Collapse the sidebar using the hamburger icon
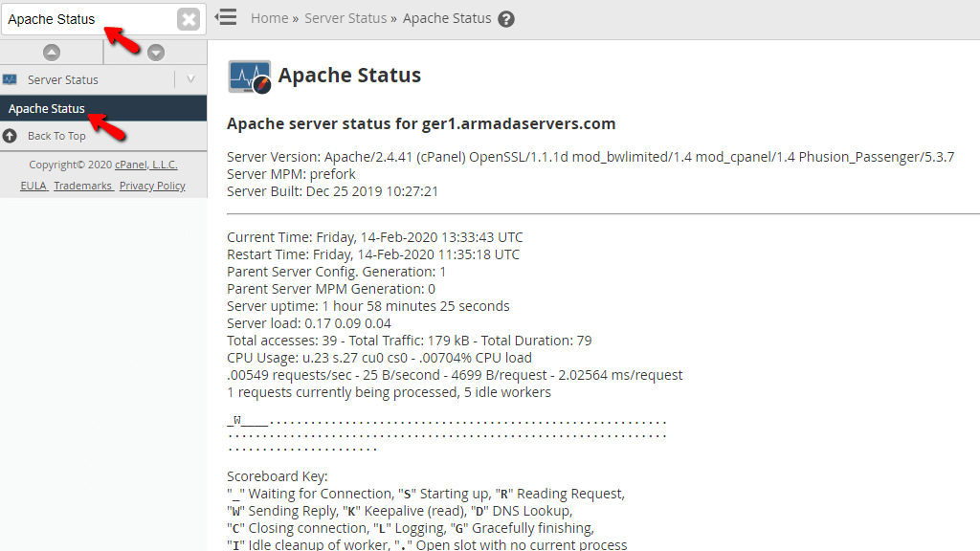Viewport: 980px width, 551px height. 226,17
